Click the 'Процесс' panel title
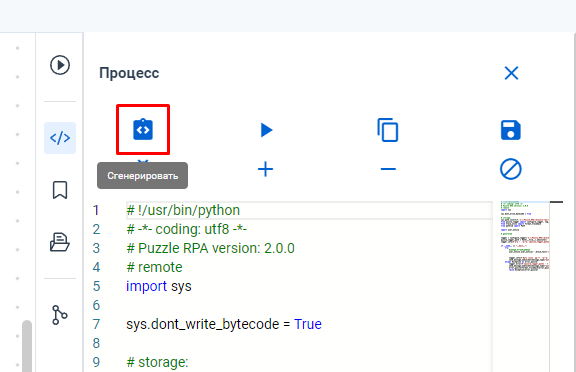Screen dimensions: 576x372 pyautogui.click(x=129, y=73)
